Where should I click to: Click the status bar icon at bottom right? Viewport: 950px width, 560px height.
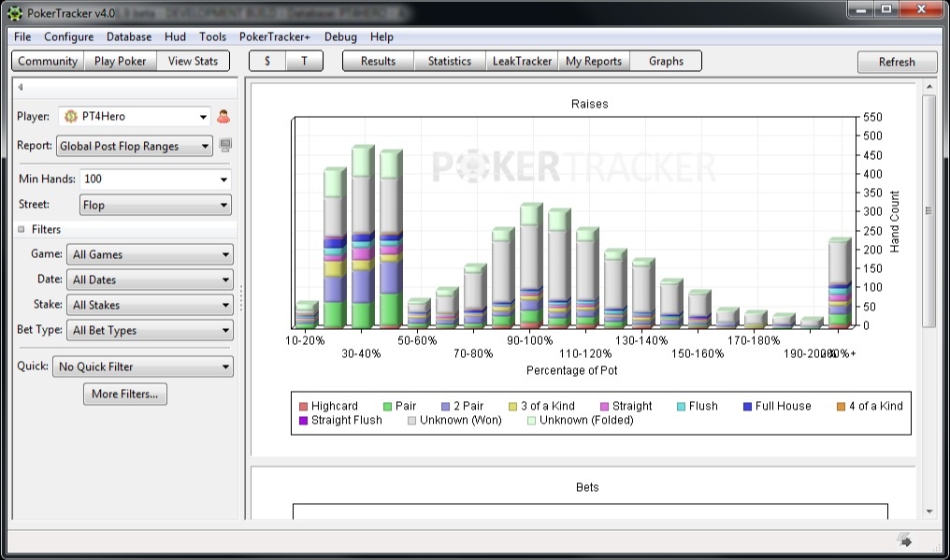tap(904, 539)
